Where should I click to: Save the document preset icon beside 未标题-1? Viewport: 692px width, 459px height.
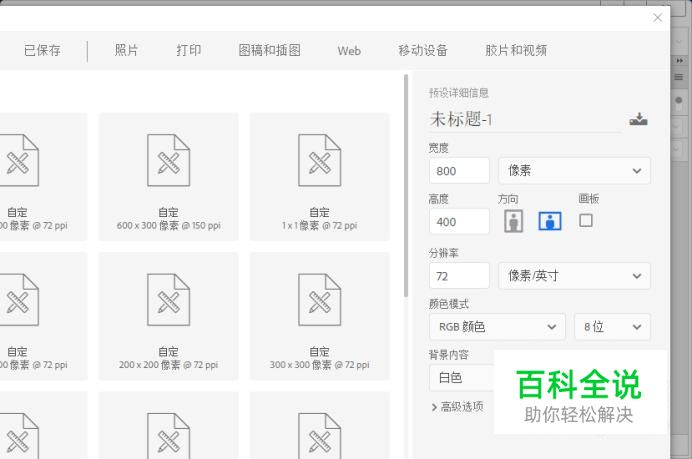click(x=638, y=119)
